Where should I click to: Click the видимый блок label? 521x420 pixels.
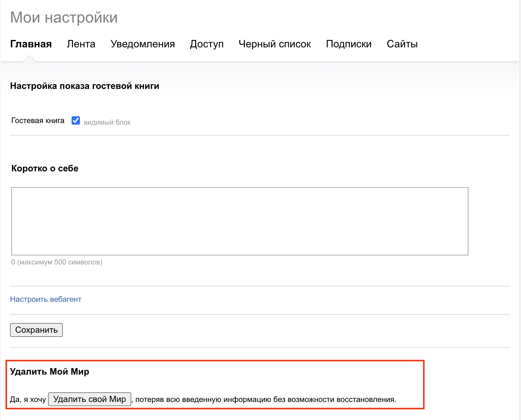point(107,122)
